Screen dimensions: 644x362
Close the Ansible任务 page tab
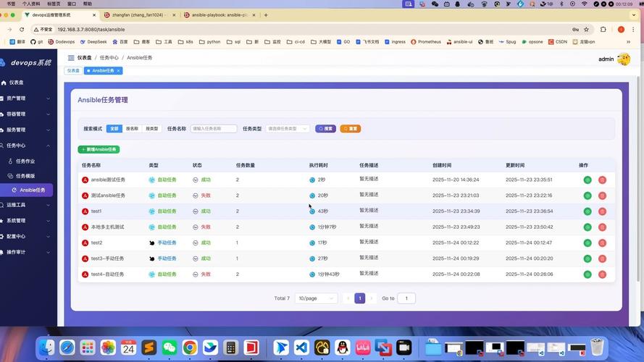tap(118, 71)
